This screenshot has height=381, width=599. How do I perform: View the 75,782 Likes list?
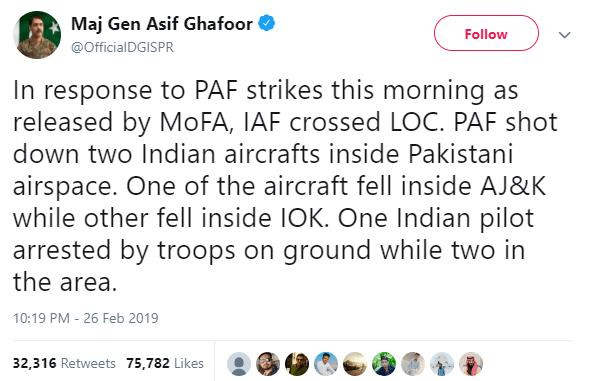point(165,363)
